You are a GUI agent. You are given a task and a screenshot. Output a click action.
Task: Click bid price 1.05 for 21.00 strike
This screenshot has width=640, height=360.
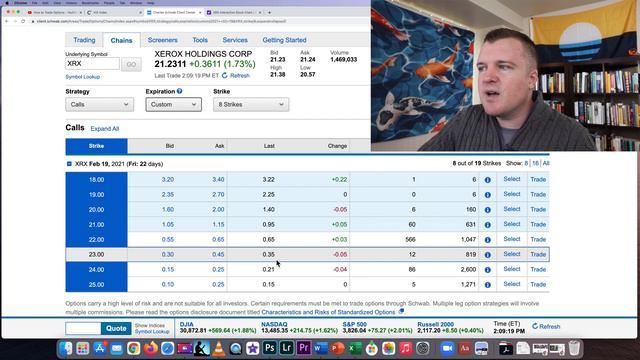tap(168, 224)
